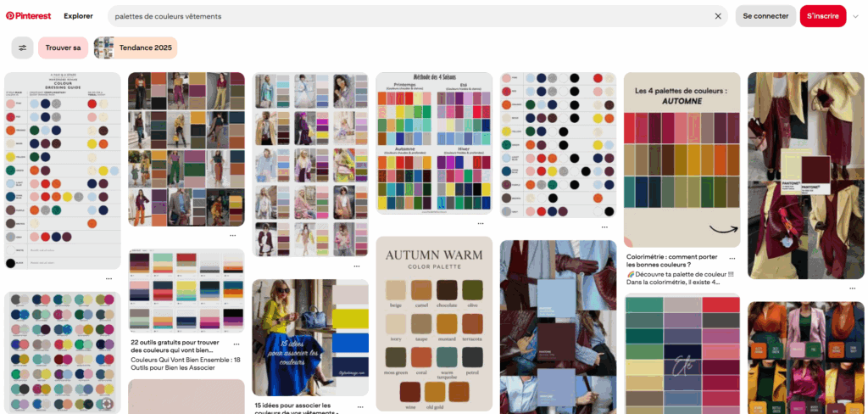Open the Les 4 palettes de couleurs Automne pin

point(682,159)
